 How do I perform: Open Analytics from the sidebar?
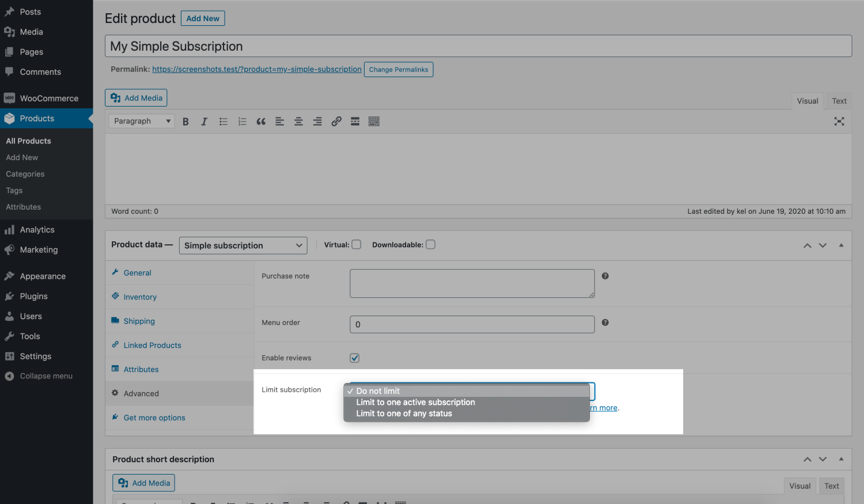pyautogui.click(x=37, y=229)
